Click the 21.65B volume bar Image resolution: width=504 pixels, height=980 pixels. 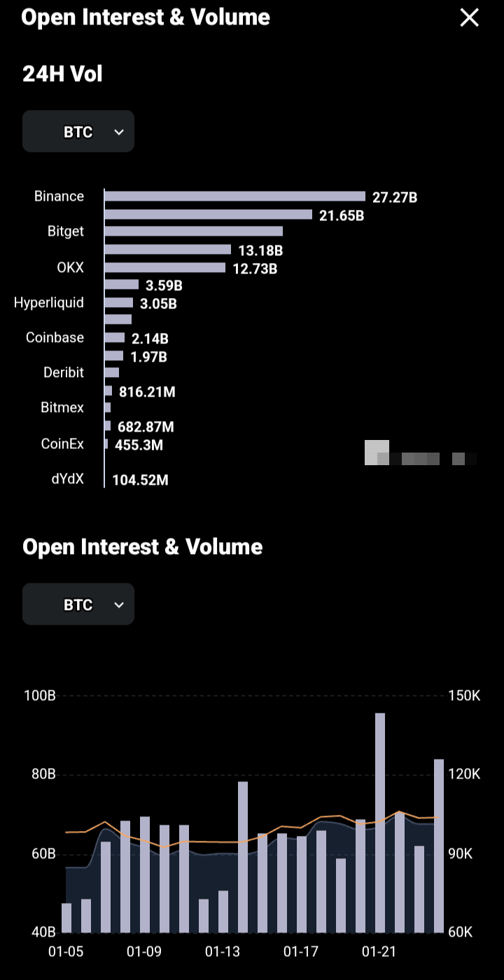208,214
